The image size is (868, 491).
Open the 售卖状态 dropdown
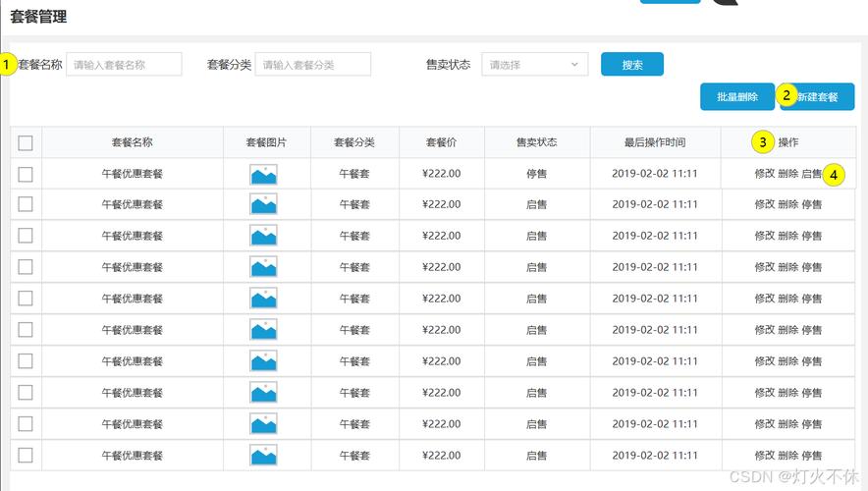pyautogui.click(x=534, y=65)
